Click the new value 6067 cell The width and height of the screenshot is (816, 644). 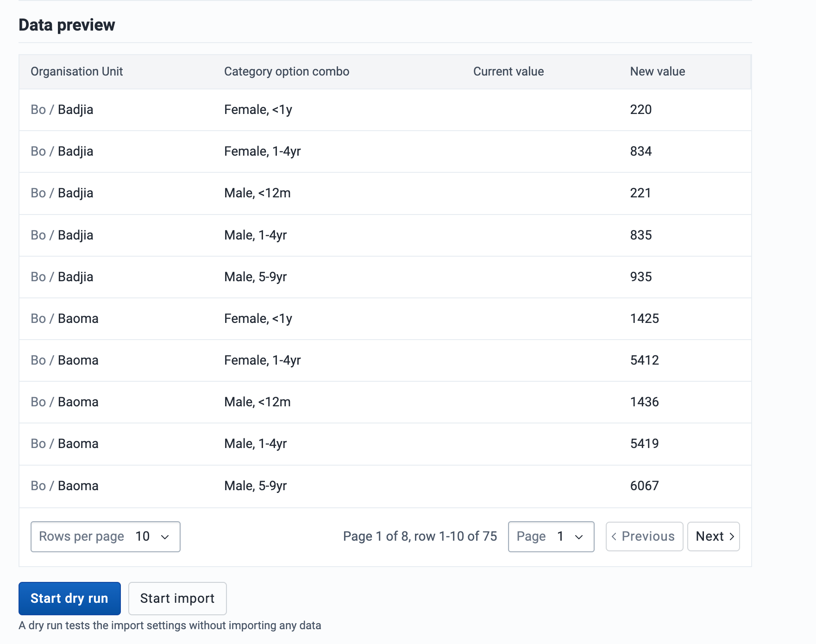(644, 486)
